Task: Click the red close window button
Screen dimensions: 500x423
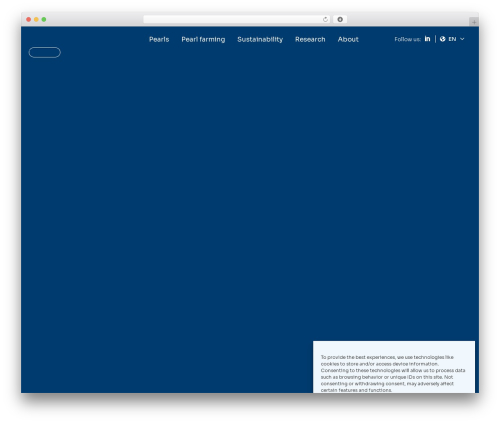Action: point(29,19)
